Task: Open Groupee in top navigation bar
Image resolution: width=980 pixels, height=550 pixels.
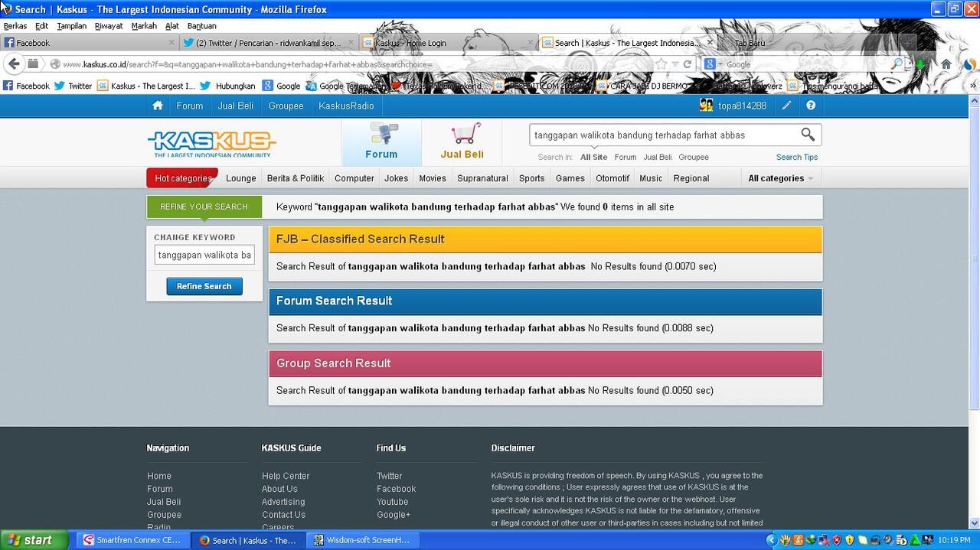Action: click(x=286, y=106)
